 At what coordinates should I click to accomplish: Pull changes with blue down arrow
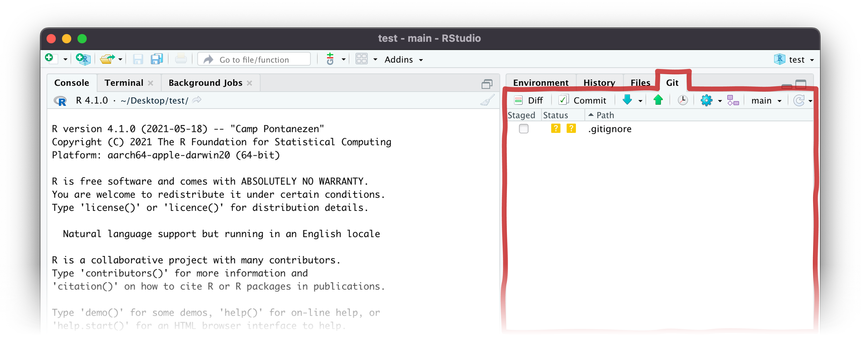coord(627,100)
